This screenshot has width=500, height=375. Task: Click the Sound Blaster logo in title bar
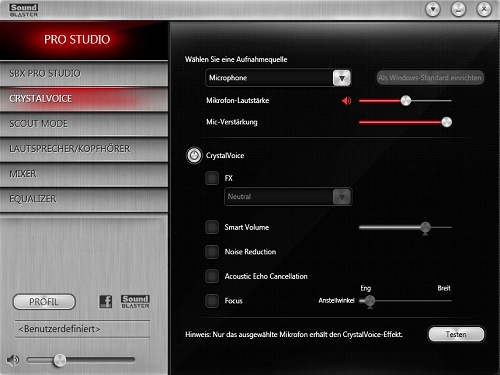24,10
